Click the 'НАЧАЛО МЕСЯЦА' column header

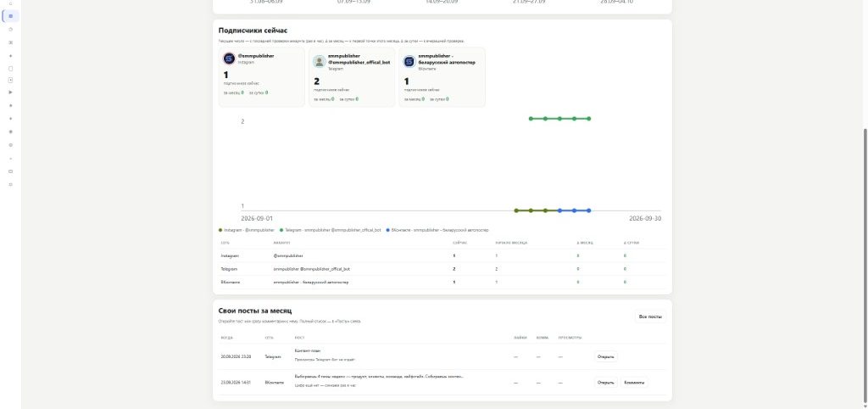click(511, 243)
